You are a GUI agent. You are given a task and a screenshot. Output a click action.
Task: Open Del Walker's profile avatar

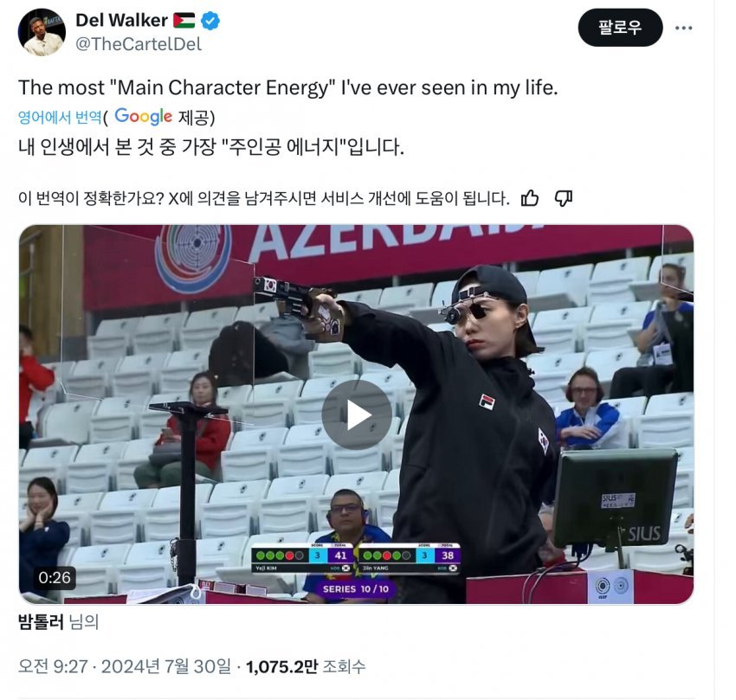(42, 32)
